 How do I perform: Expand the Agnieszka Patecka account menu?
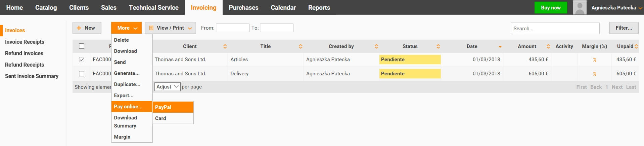617,7
